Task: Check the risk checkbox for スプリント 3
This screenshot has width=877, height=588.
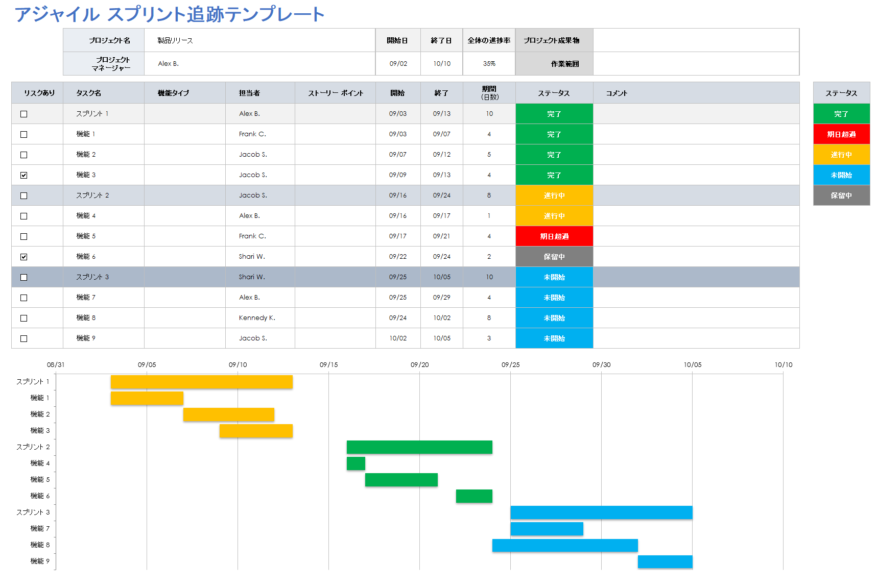Action: click(x=23, y=277)
